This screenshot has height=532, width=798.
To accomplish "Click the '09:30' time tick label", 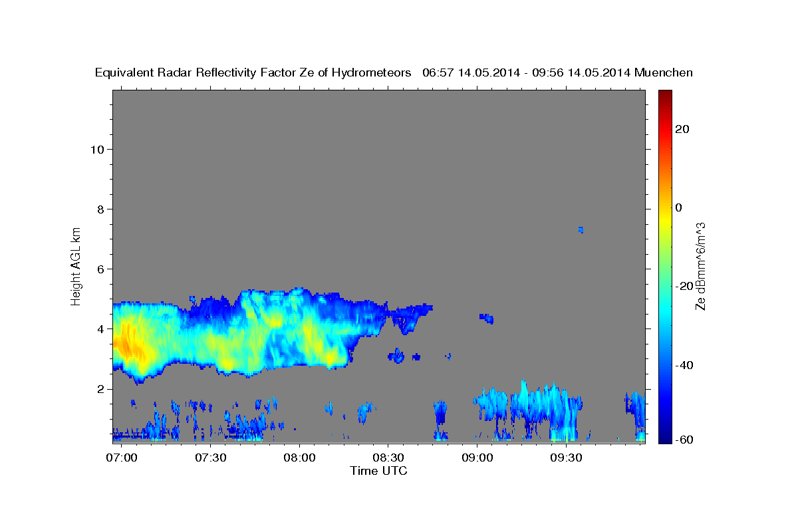I will (x=566, y=458).
